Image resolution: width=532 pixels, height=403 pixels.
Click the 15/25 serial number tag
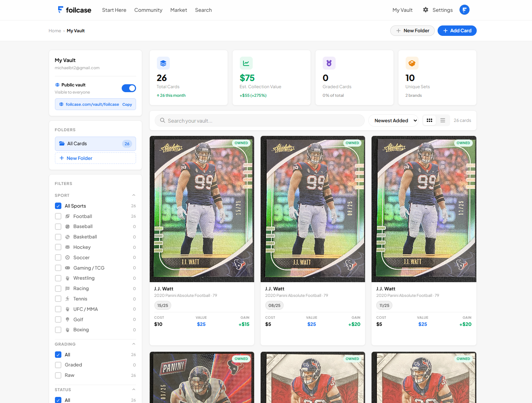point(163,305)
